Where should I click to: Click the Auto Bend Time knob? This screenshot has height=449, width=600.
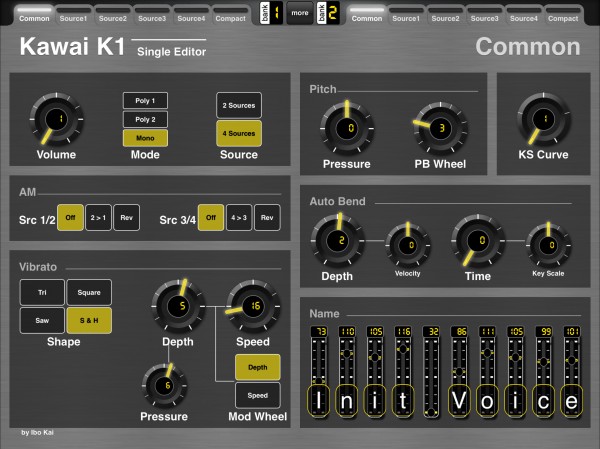(x=478, y=241)
